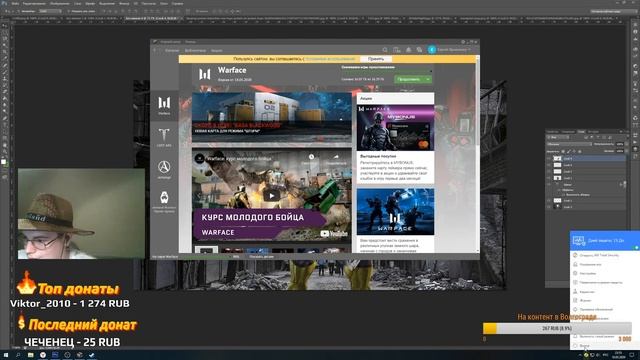Toggle the protection switch in antivirus popup
Screen dimensions: 640x360
point(636,247)
